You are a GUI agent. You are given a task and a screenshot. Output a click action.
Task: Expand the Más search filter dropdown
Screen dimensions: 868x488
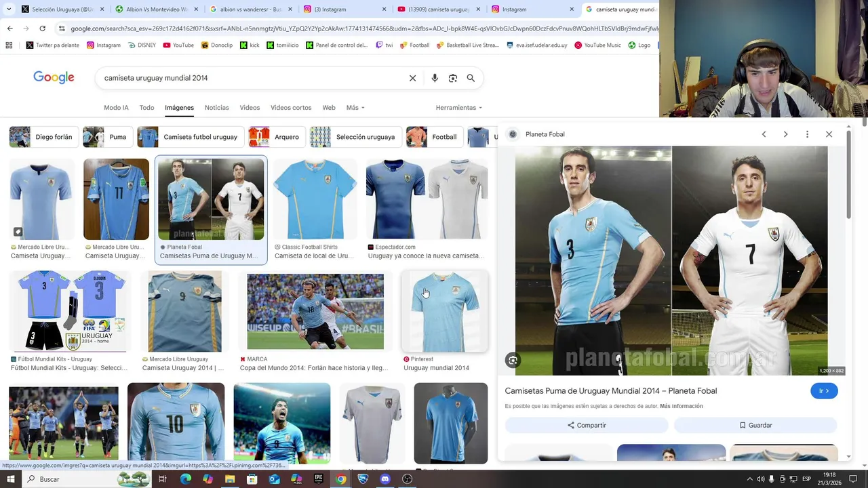pos(355,108)
